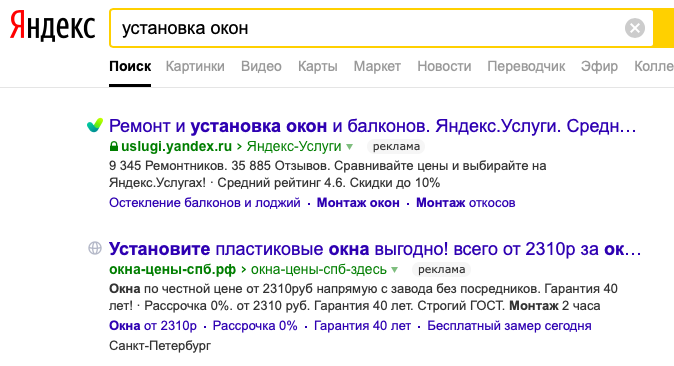Submit the search with the yellow button
The height and width of the screenshot is (366, 674).
coord(664,28)
